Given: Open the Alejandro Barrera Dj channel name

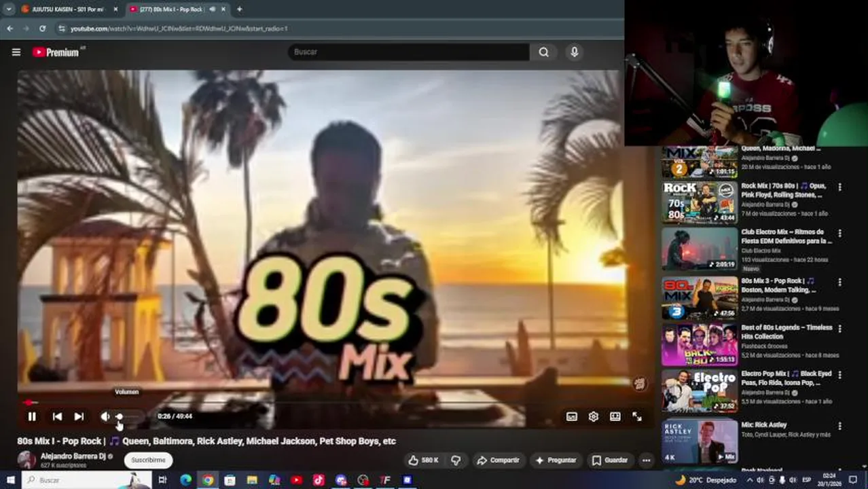Looking at the screenshot, I should (73, 456).
